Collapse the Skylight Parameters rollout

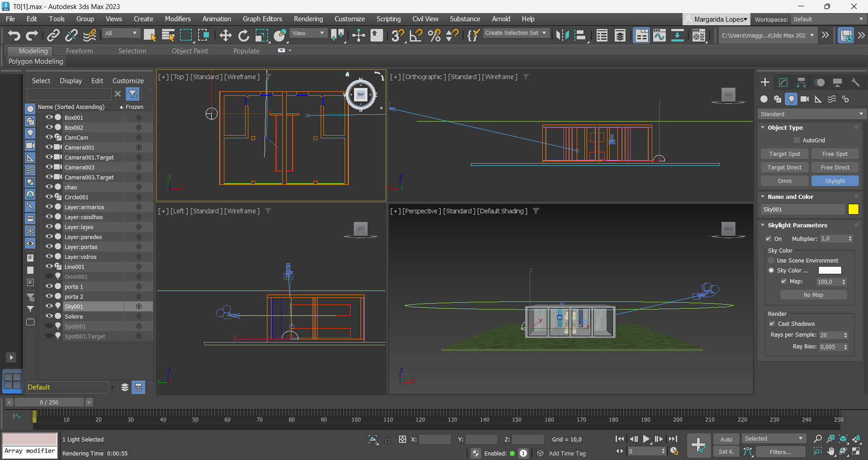[797, 225]
